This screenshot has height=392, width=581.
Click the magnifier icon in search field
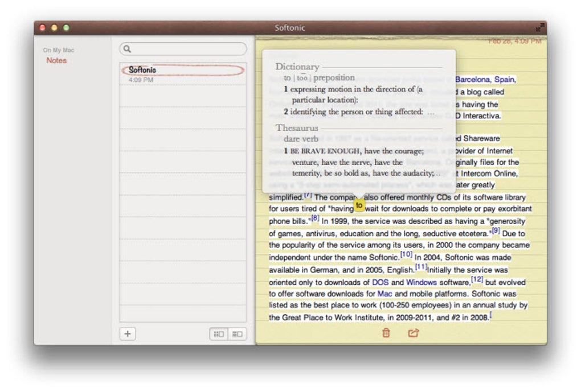point(127,49)
